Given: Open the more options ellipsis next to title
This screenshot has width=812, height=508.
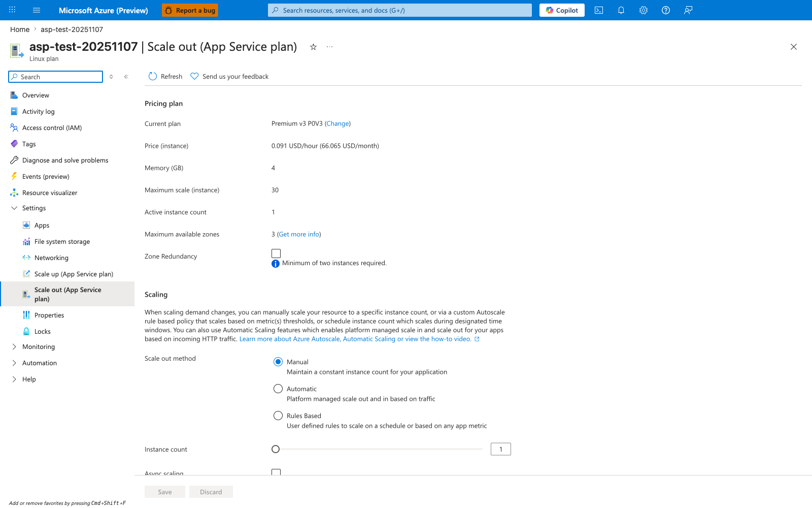Looking at the screenshot, I should click(330, 47).
